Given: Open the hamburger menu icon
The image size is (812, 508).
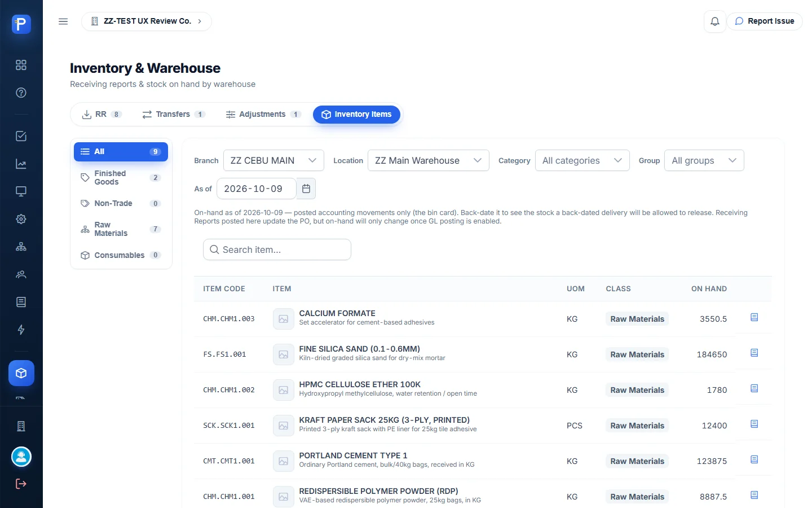Looking at the screenshot, I should (63, 21).
